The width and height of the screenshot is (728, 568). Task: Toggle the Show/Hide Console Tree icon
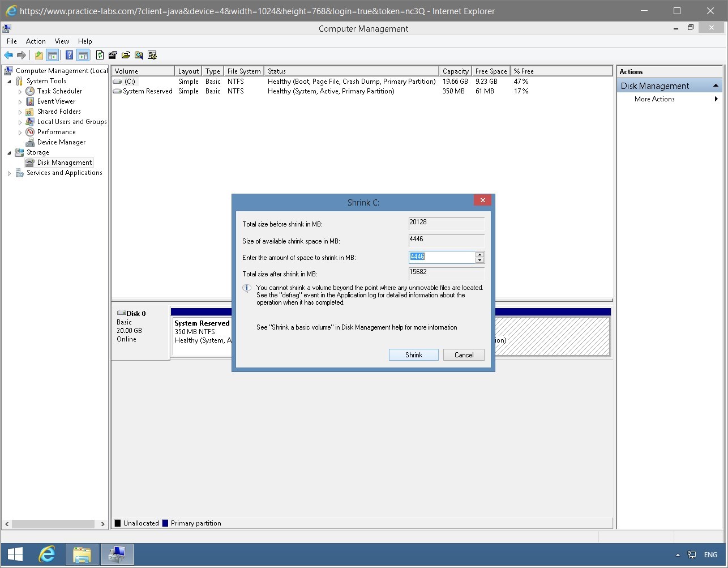pyautogui.click(x=53, y=55)
